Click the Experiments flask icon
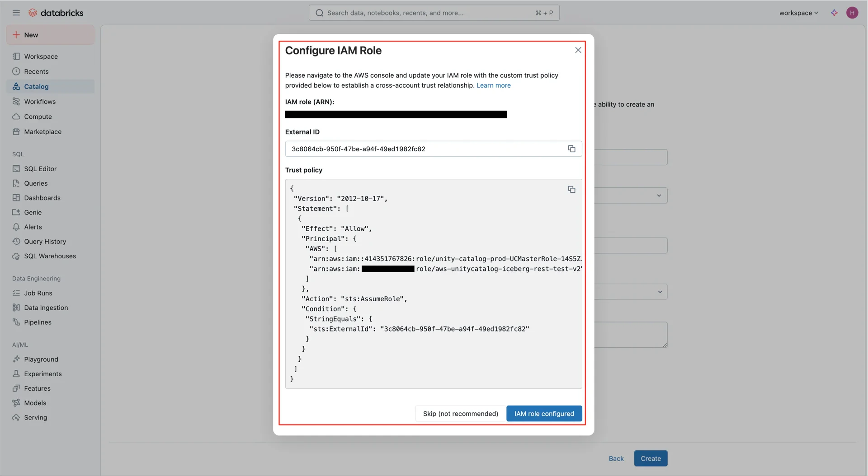Screen dimensions: 868x476 (16, 373)
